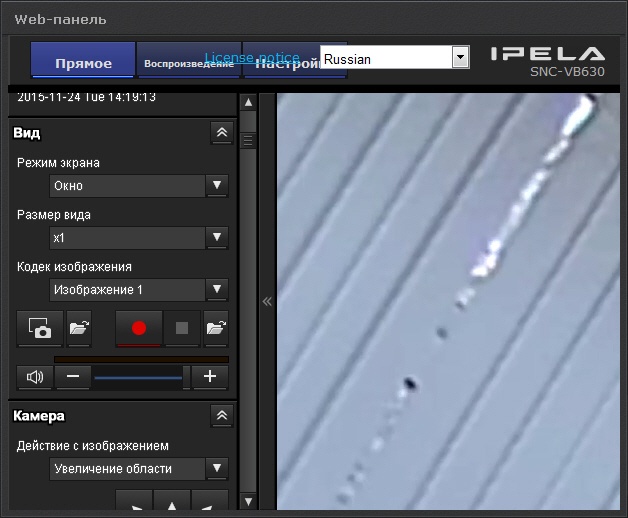Viewport: 628px width, 518px height.
Task: Increase volume with the plus button
Action: click(209, 377)
